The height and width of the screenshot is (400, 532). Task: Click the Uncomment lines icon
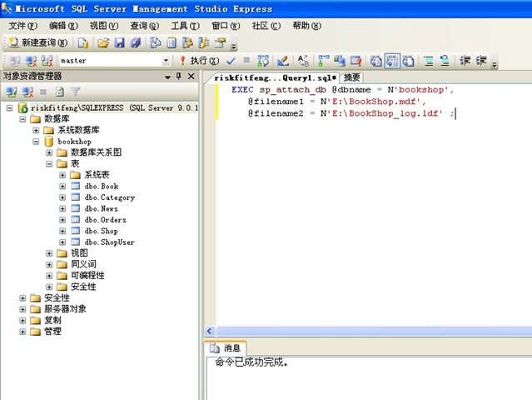[x=445, y=61]
